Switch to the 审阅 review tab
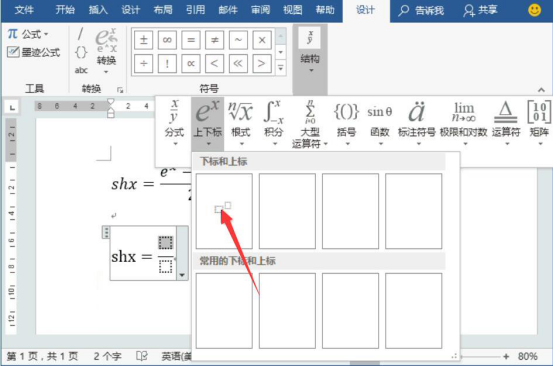Image resolution: width=553 pixels, height=367 pixels. 260,10
